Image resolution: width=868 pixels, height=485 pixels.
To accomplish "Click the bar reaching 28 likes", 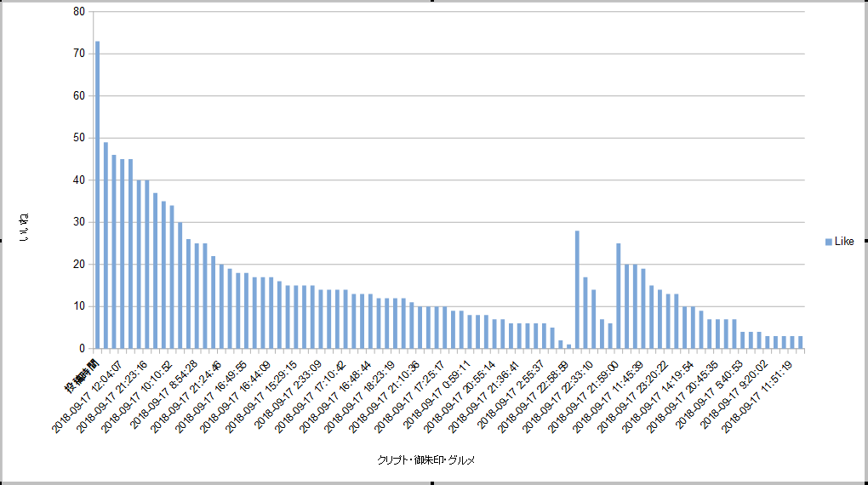I will 577,289.
